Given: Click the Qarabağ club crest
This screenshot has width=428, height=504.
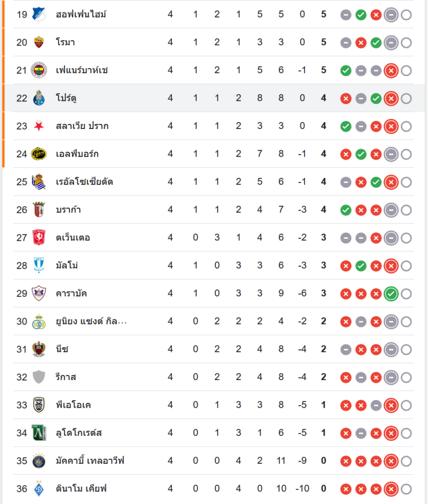Looking at the screenshot, I should 38,293.
